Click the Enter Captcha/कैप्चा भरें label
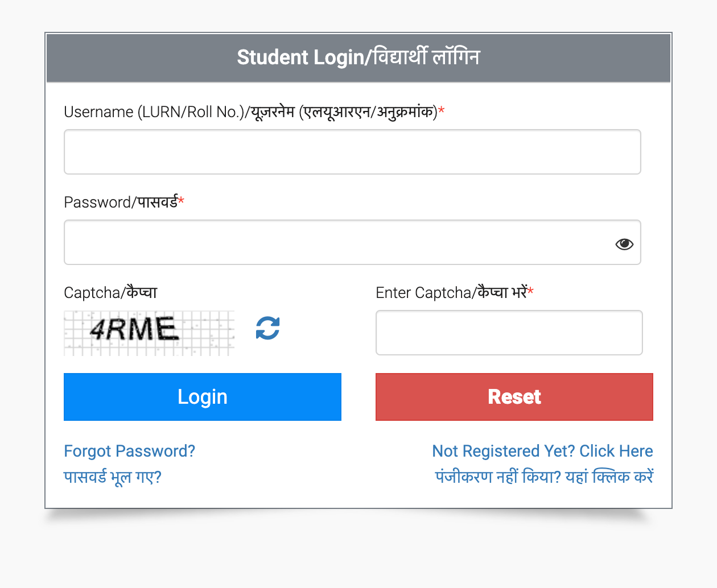Image resolution: width=717 pixels, height=588 pixels. (x=451, y=293)
